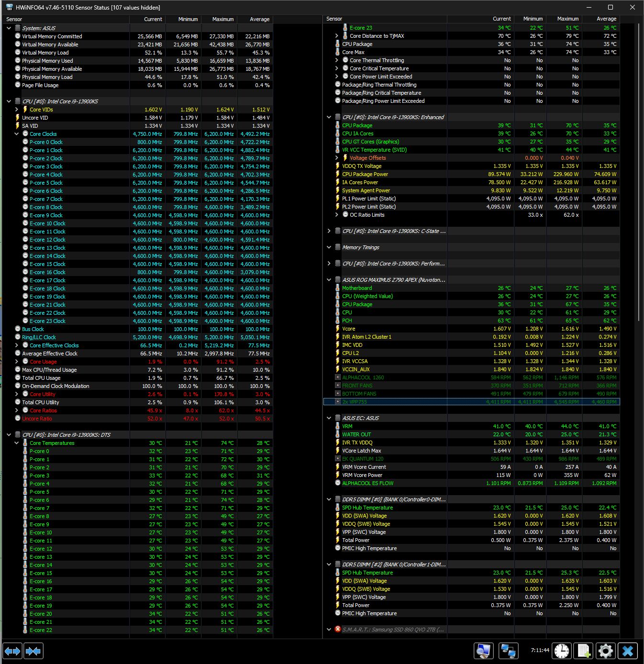Click the thermometer icon beside WATER OUT

(x=338, y=434)
